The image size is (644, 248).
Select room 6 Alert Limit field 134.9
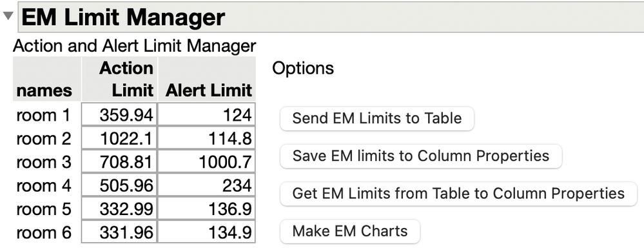point(206,232)
